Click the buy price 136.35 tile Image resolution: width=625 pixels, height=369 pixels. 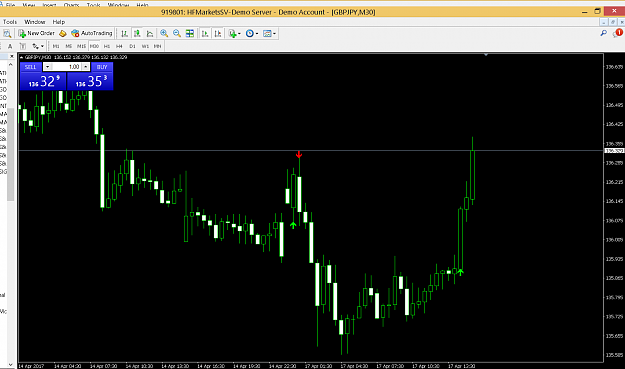[x=90, y=81]
